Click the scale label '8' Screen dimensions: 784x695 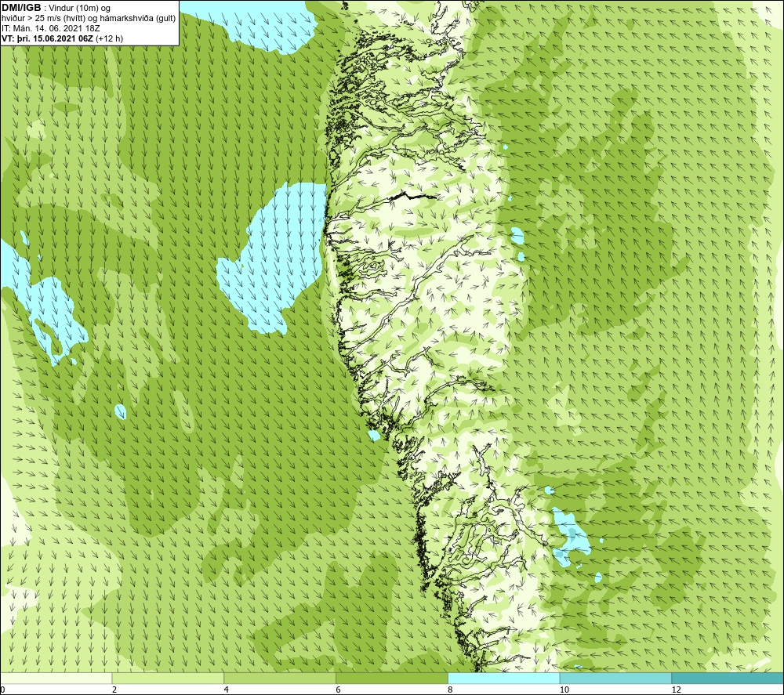(x=451, y=690)
